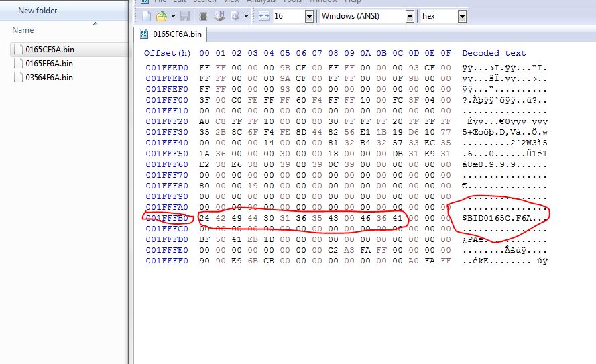Click the Open file folder icon
596x364 pixels.
click(162, 16)
